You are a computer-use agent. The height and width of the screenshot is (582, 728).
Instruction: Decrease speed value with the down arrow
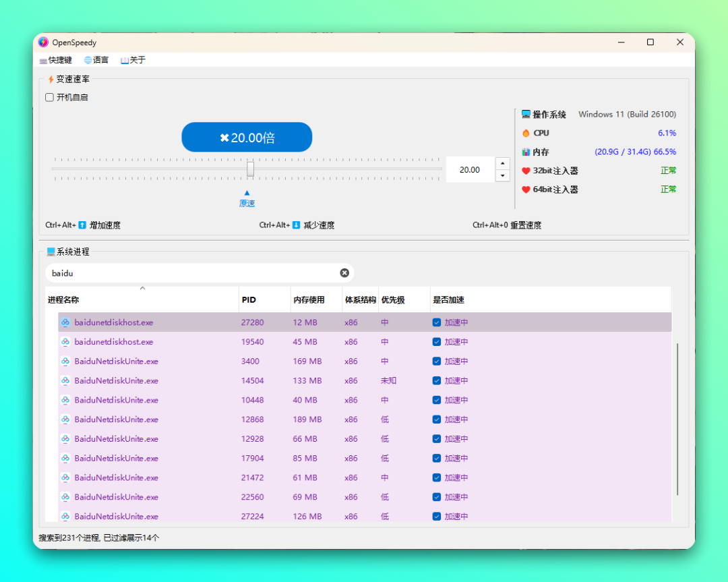[502, 175]
